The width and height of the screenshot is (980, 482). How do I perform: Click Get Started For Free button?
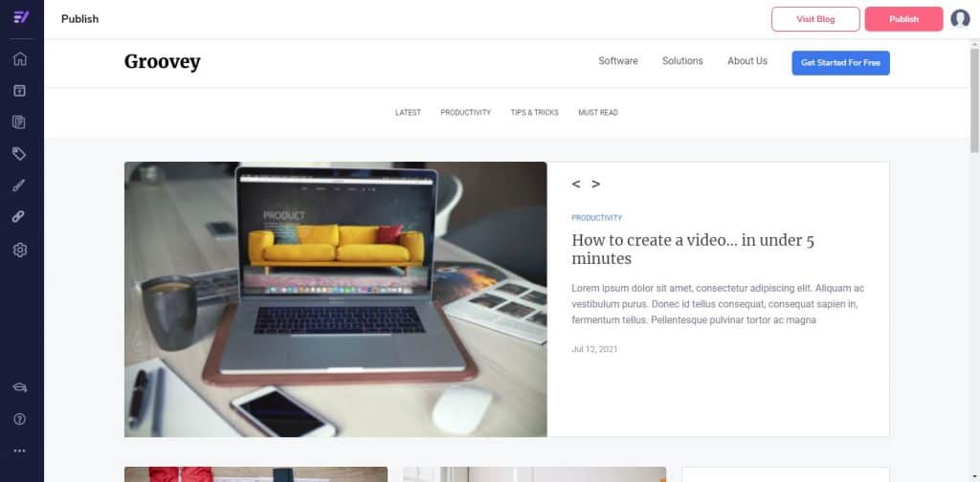(840, 63)
